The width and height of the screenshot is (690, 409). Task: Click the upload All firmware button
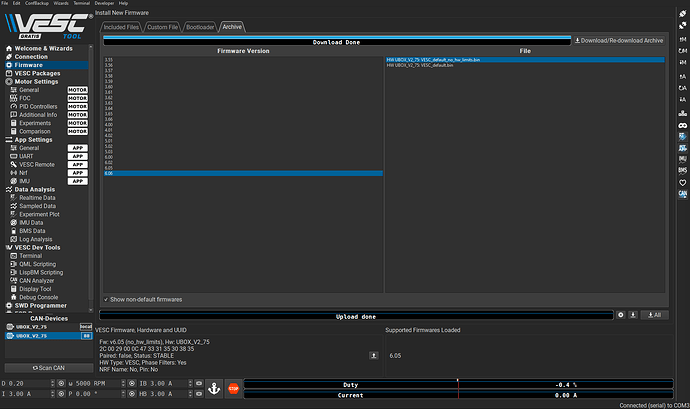tap(654, 315)
